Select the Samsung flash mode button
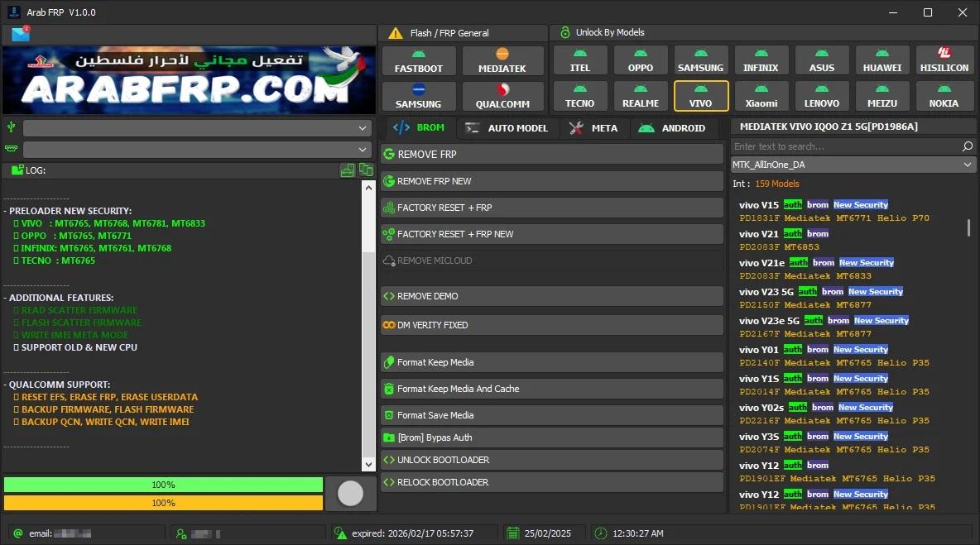 click(418, 96)
